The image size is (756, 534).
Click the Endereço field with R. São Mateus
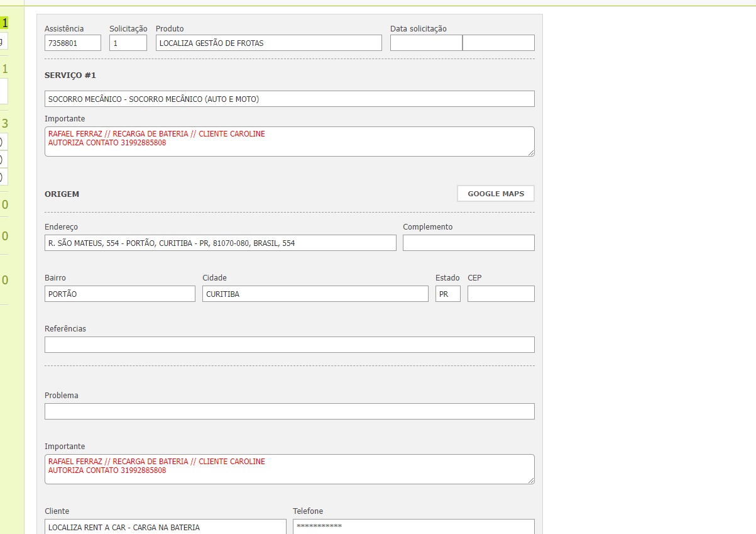[x=221, y=243]
